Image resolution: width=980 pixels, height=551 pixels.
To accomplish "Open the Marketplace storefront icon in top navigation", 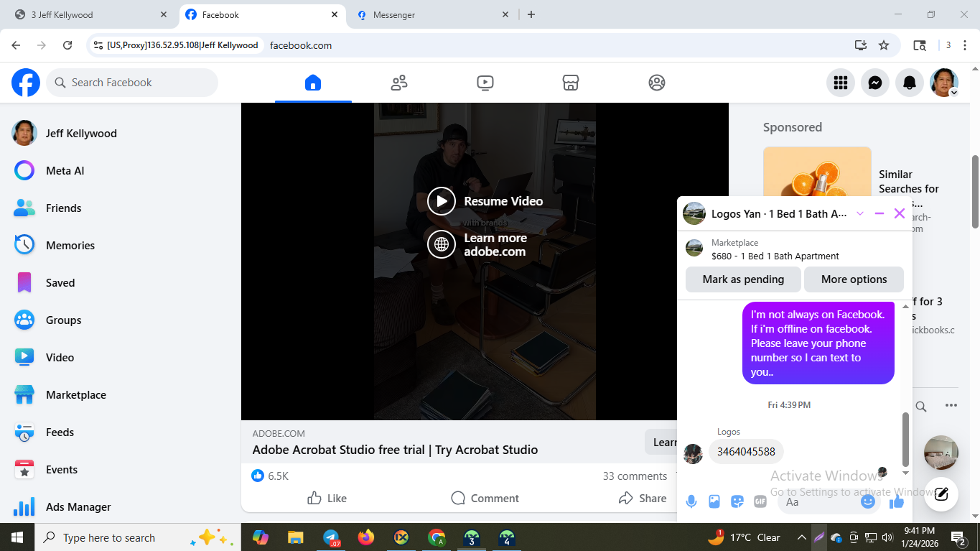I will 571,83.
